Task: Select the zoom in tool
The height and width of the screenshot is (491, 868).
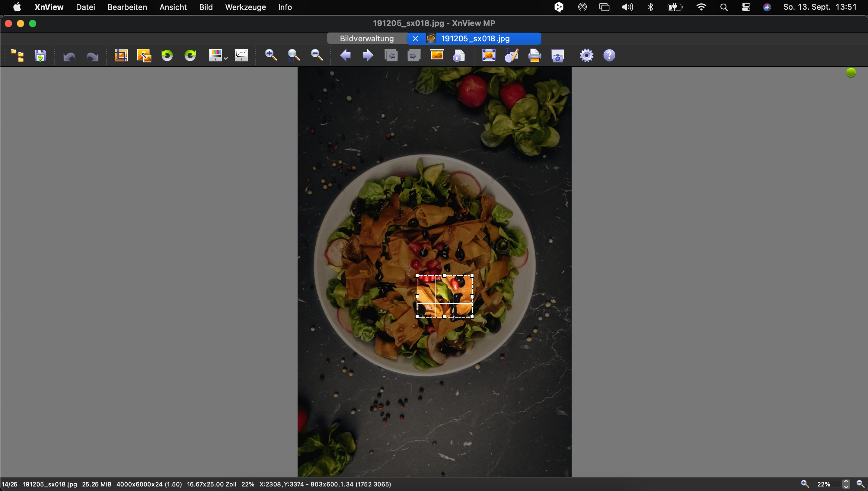Action: (271, 55)
